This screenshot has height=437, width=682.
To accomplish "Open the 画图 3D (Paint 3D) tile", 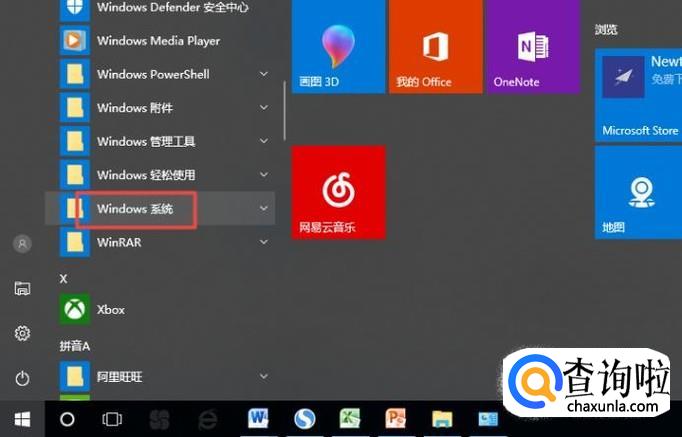I will pos(337,47).
